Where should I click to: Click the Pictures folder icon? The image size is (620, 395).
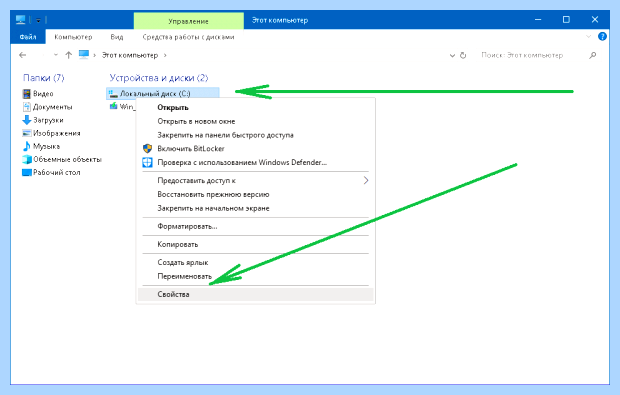(x=26, y=133)
